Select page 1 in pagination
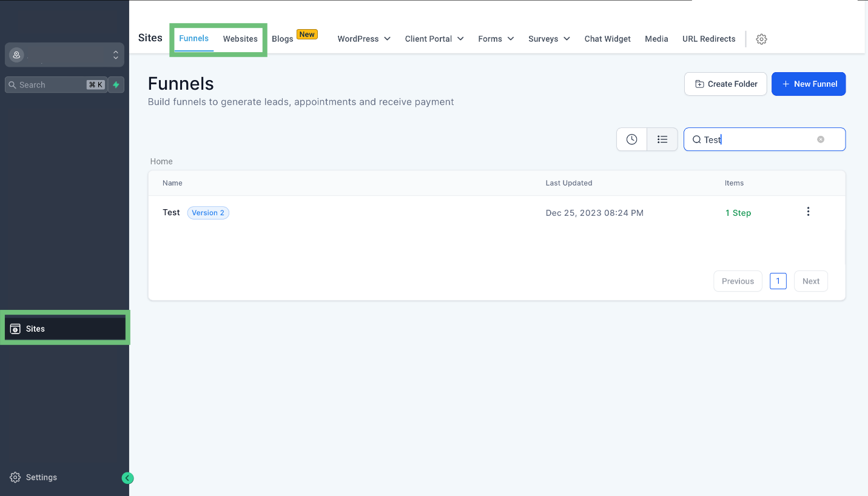868x496 pixels. [x=778, y=281]
